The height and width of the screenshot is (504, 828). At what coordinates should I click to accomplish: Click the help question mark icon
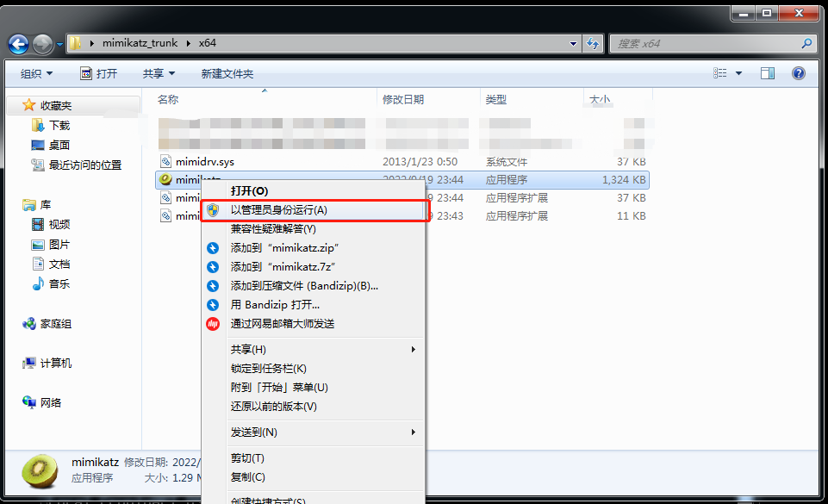pyautogui.click(x=799, y=73)
